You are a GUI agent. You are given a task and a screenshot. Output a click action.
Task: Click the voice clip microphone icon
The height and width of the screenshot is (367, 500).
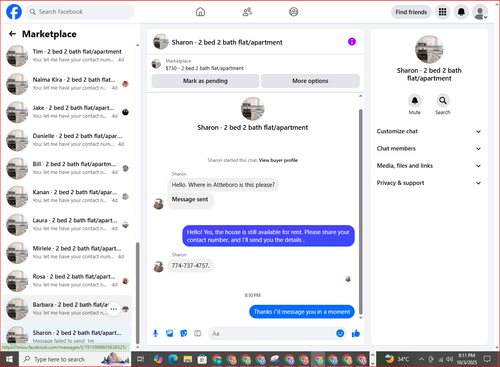click(x=155, y=333)
